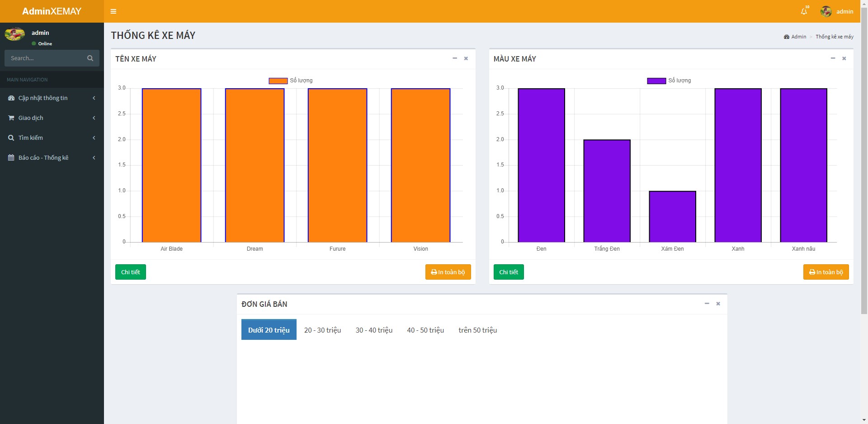Click Chi tiết in TÊN XE MÁY panel
The height and width of the screenshot is (424, 868).
pos(131,272)
